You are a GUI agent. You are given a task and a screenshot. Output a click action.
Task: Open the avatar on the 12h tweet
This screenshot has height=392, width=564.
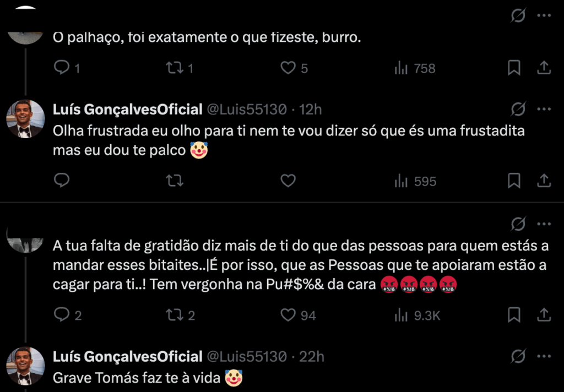click(25, 118)
